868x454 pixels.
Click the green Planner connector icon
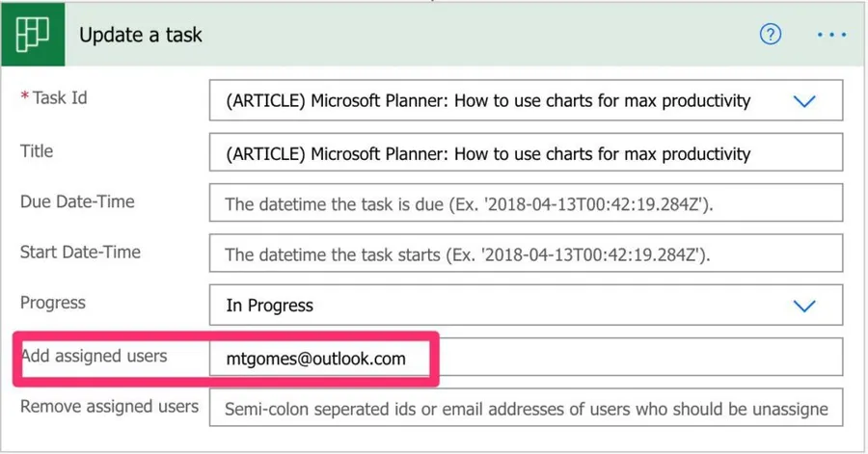coord(34,35)
